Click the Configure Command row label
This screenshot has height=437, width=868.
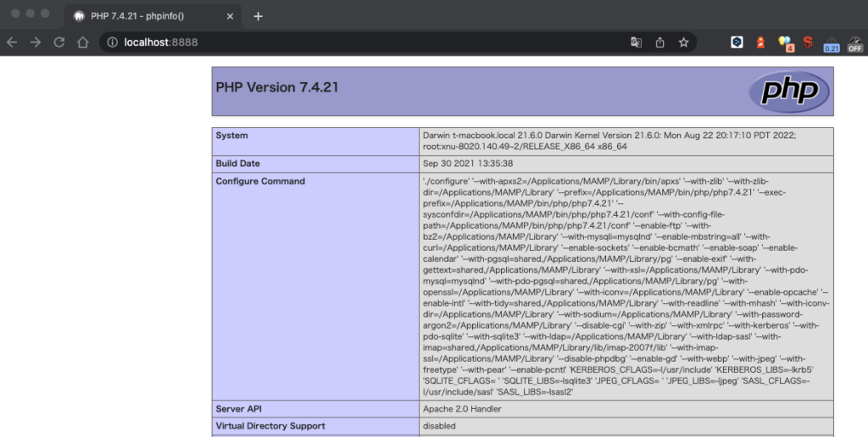coord(260,181)
